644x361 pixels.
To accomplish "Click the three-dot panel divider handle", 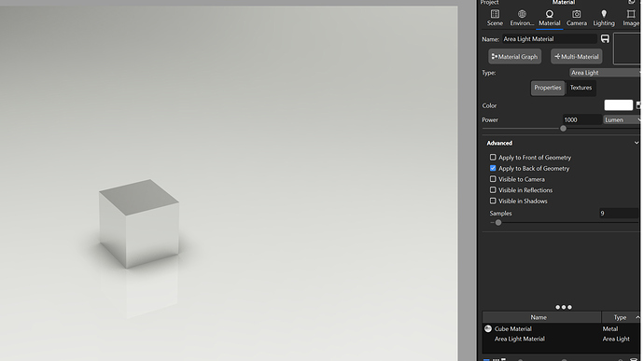I will tap(564, 307).
